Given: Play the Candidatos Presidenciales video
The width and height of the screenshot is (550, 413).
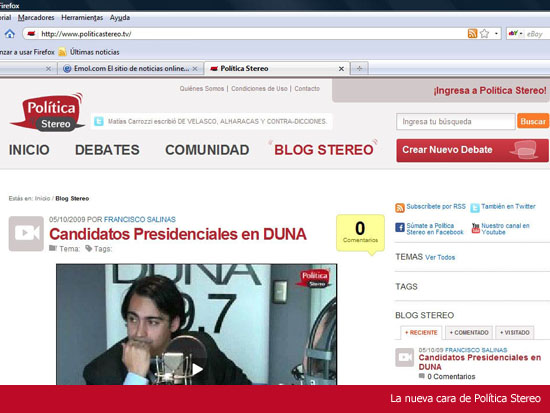Looking at the screenshot, I should [x=197, y=368].
